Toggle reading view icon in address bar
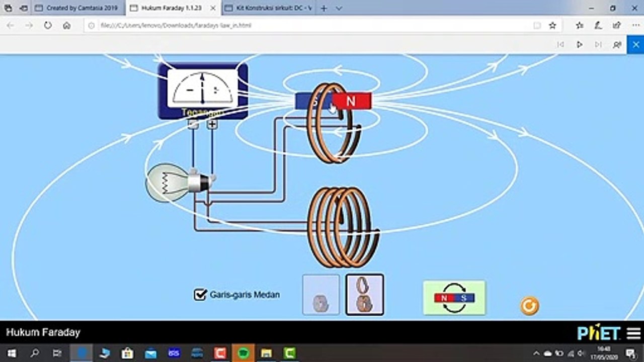The image size is (644, 362). [537, 25]
